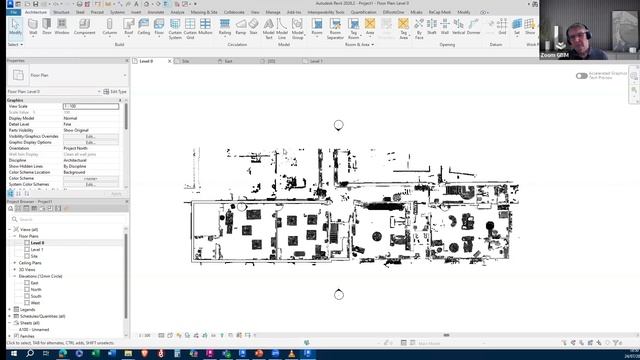Select the Tag Area tool
The width and height of the screenshot is (640, 360).
pyautogui.click(x=403, y=29)
